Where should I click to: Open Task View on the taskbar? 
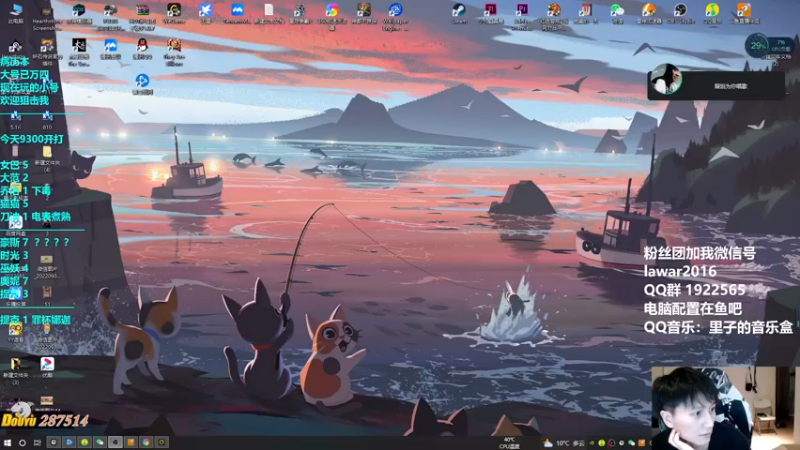click(x=37, y=442)
